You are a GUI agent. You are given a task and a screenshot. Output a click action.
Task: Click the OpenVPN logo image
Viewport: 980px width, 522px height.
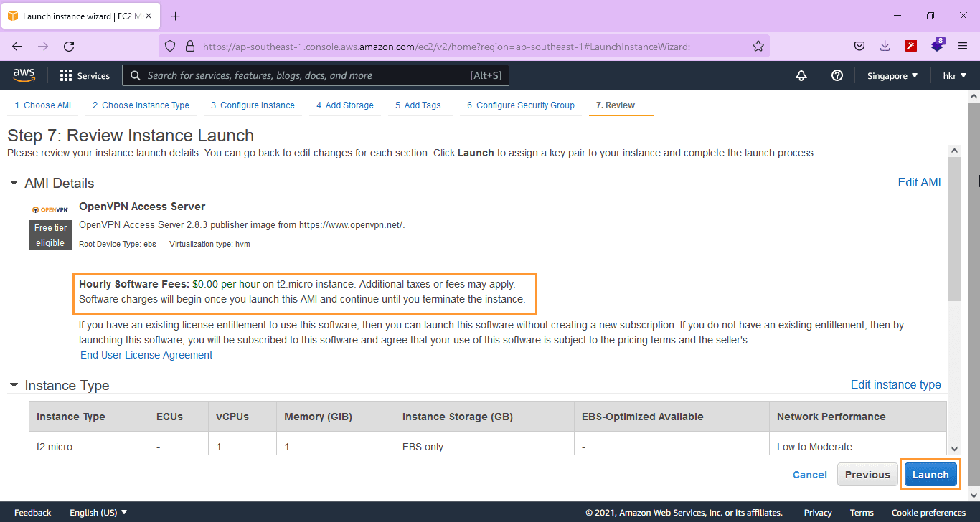[x=50, y=209]
